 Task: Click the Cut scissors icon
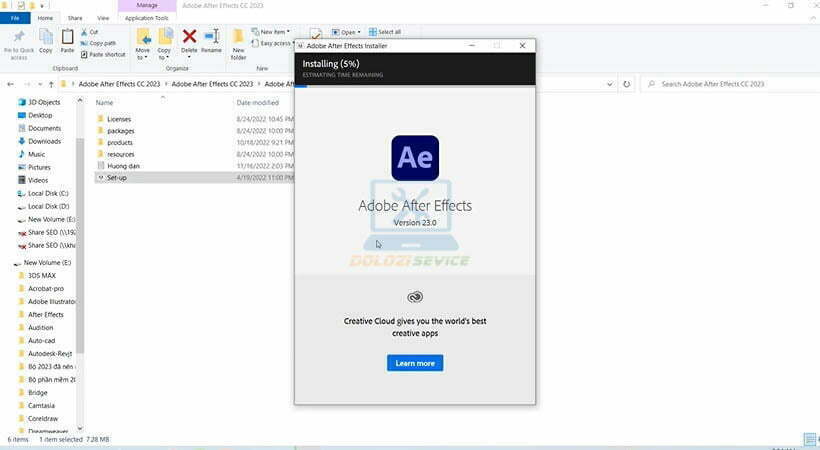click(x=83, y=32)
